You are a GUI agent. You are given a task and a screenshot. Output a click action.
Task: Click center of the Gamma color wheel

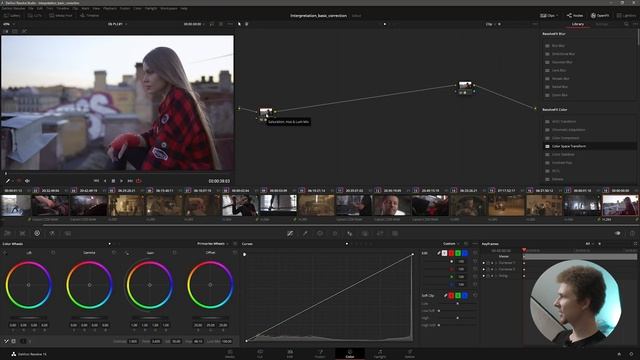[x=89, y=285]
